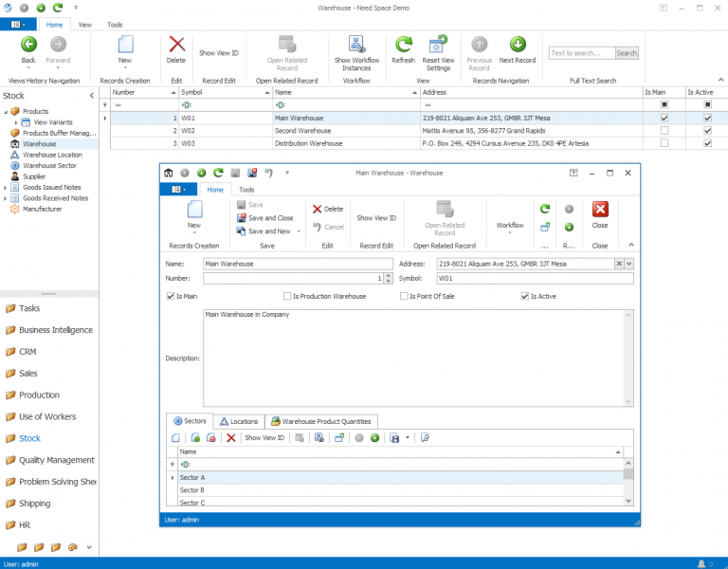Switch to the Locations tab
The image size is (728, 569).
pos(238,421)
